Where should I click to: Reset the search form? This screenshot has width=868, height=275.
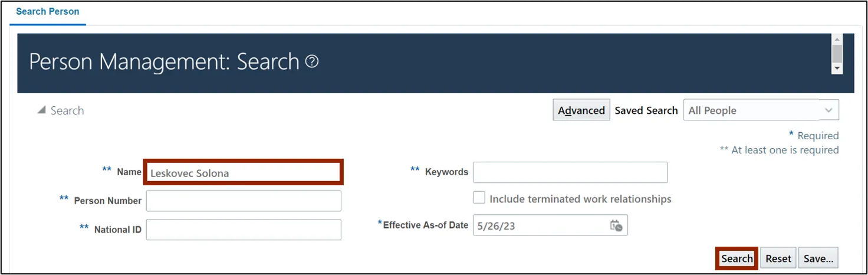[x=778, y=258]
